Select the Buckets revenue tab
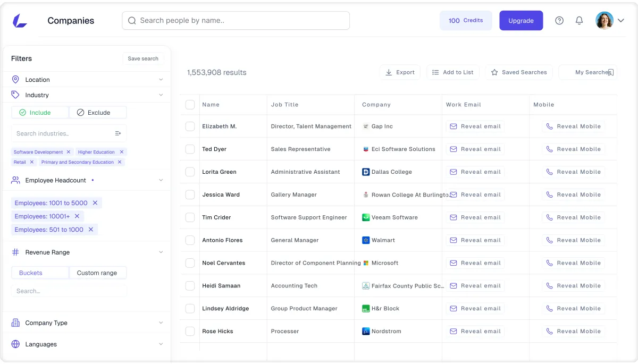638x364 pixels. 40,273
